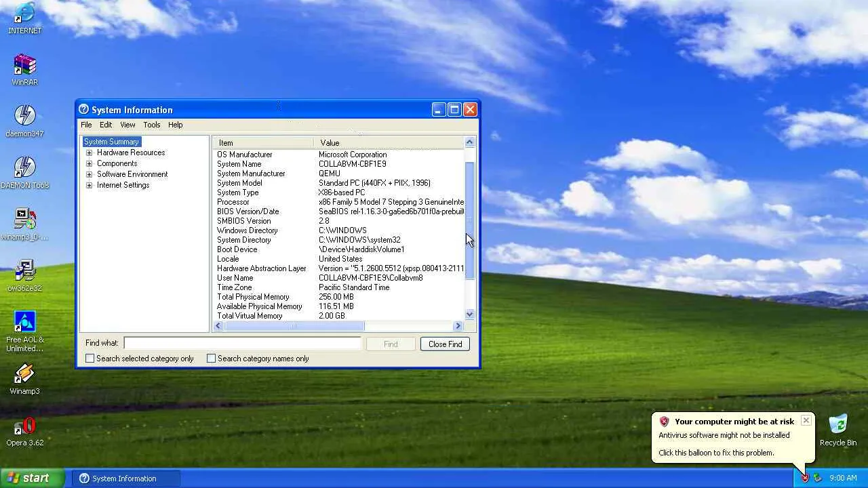
Task: Expand the Software Environment node
Action: coord(89,174)
